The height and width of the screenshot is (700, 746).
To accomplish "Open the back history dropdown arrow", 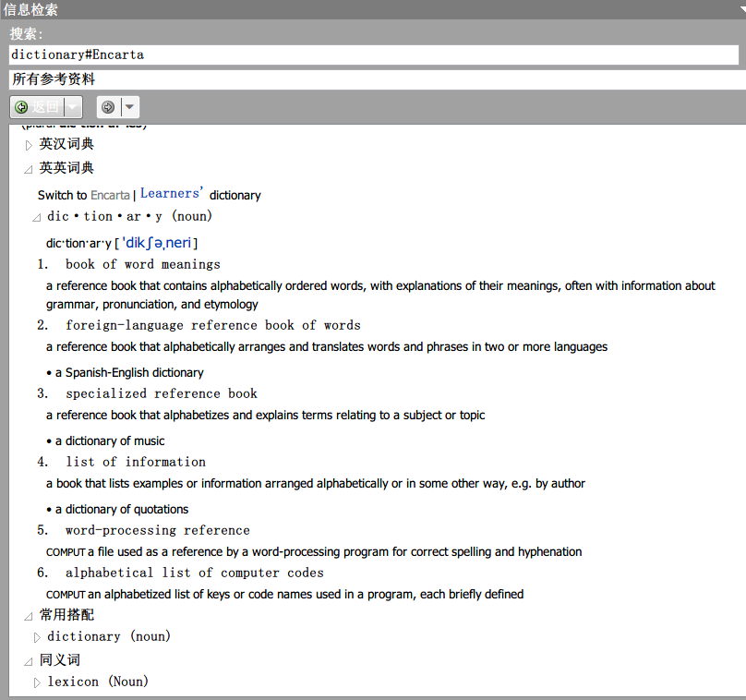I will coord(72,107).
